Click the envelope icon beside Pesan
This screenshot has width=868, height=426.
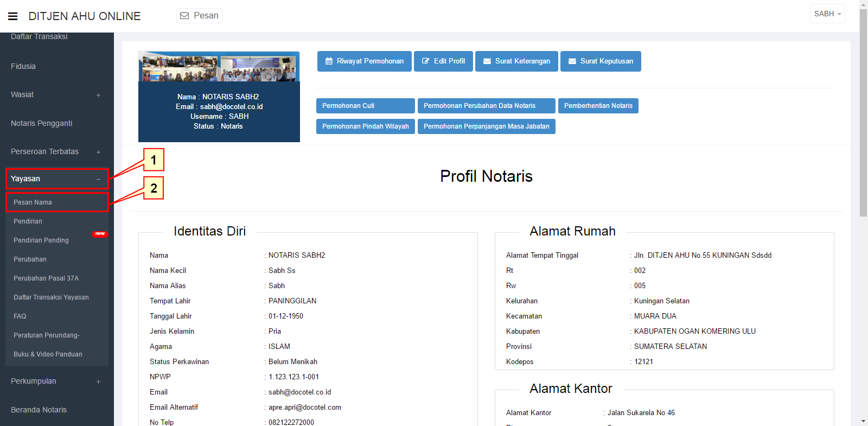(x=184, y=16)
